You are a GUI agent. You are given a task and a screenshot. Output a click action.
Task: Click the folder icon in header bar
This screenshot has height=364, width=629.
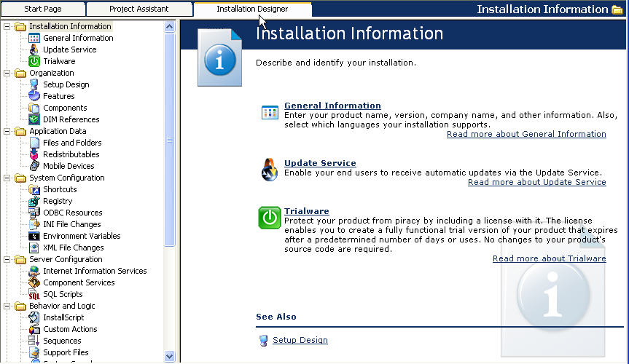618,9
